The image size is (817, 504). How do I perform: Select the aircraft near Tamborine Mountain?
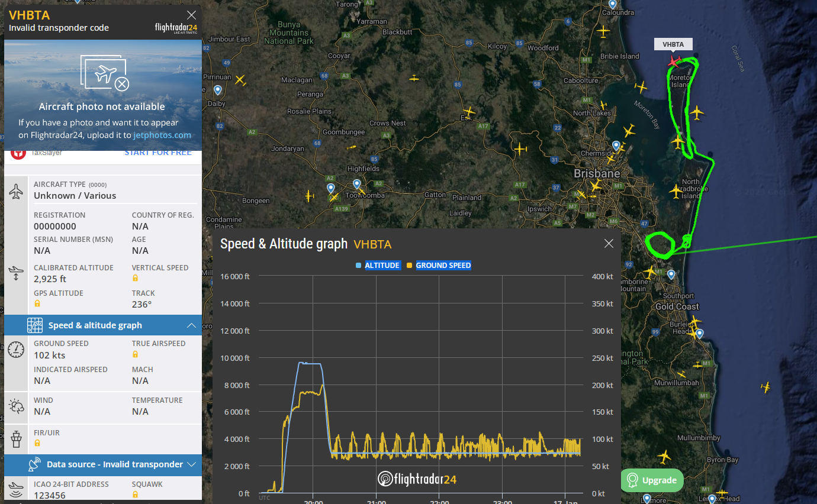click(650, 272)
